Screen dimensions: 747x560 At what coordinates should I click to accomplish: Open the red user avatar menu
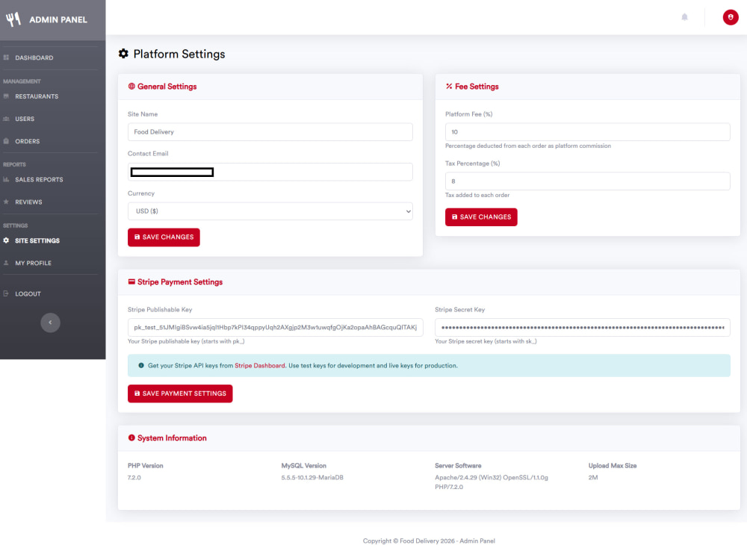[731, 17]
